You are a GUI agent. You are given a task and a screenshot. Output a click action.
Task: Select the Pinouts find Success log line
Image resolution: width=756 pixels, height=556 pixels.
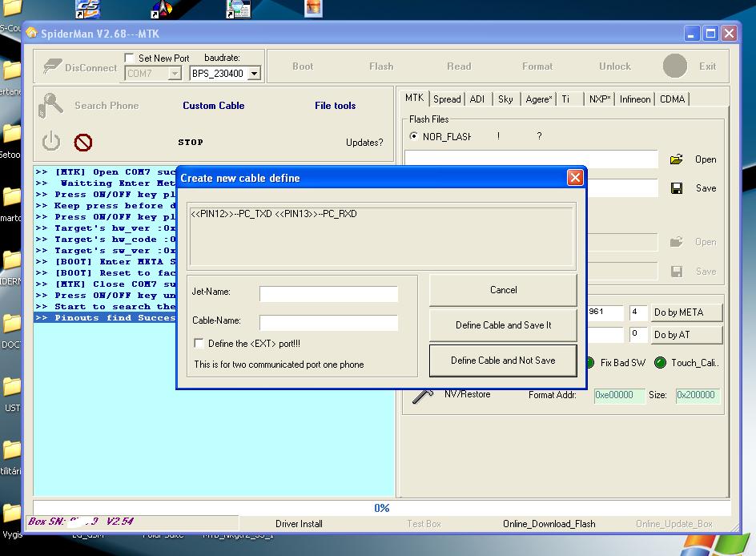click(105, 317)
